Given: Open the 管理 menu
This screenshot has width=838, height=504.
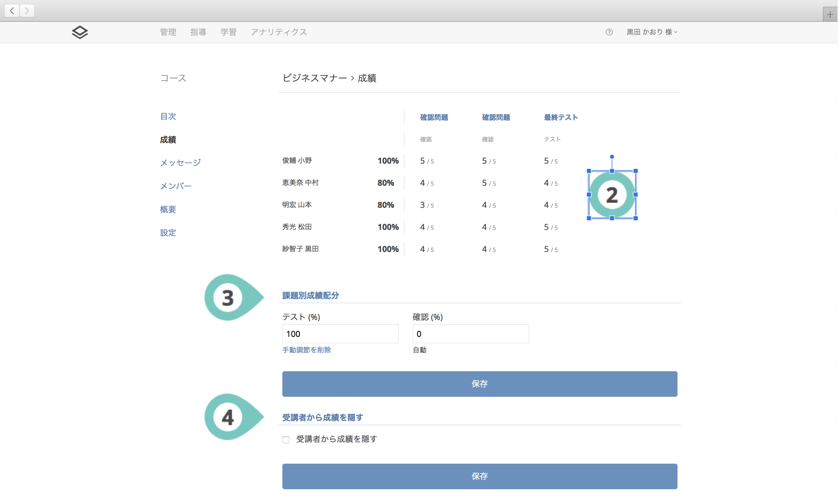Looking at the screenshot, I should 168,32.
